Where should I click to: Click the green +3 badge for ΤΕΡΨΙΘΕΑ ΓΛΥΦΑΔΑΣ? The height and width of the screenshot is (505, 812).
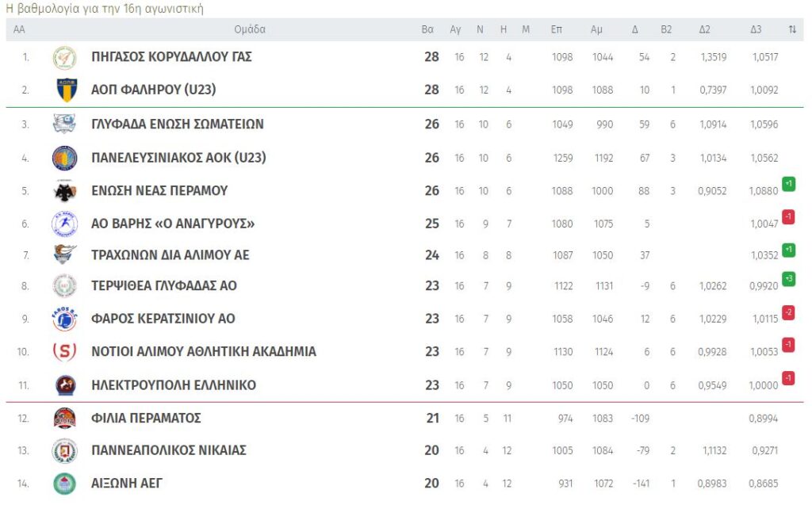coord(788,278)
